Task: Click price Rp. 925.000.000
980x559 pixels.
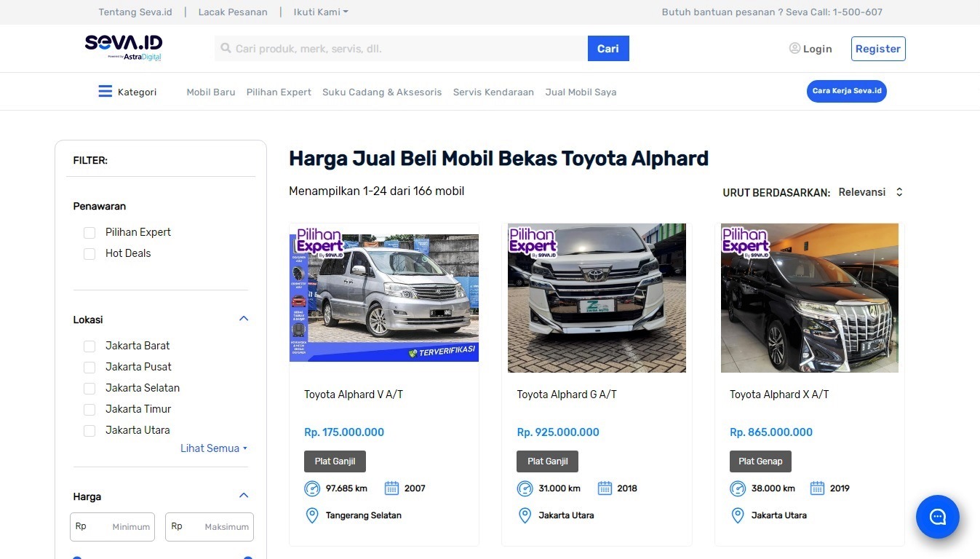Action: (x=558, y=432)
